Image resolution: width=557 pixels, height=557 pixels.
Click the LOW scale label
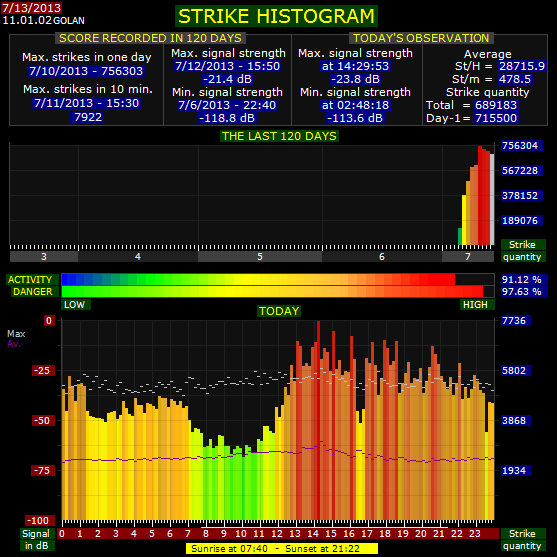(76, 304)
